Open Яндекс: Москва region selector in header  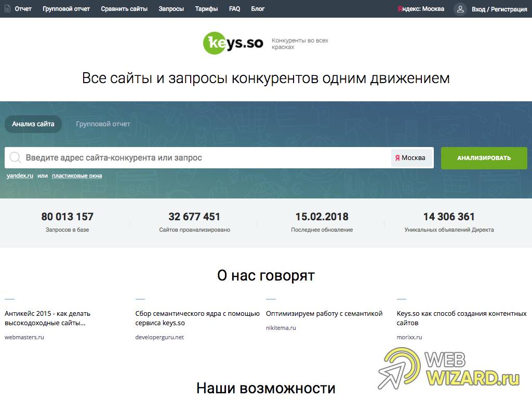point(421,9)
